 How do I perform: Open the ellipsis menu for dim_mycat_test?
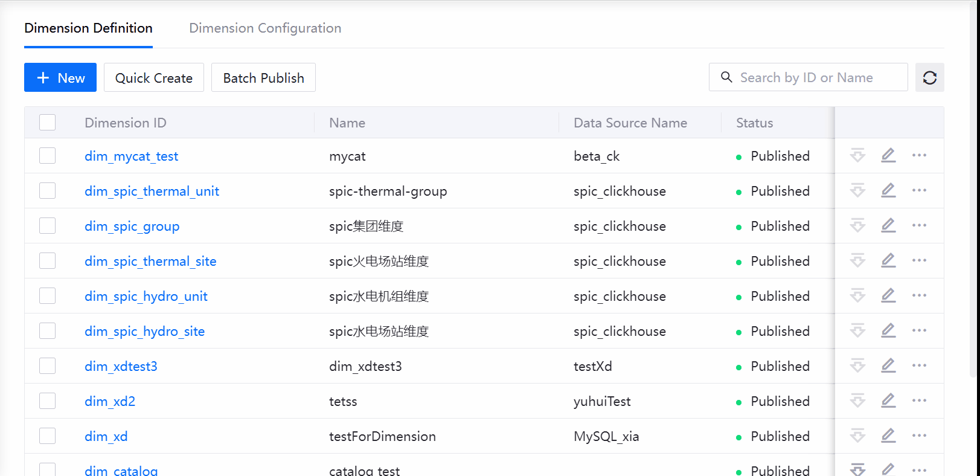coord(919,155)
